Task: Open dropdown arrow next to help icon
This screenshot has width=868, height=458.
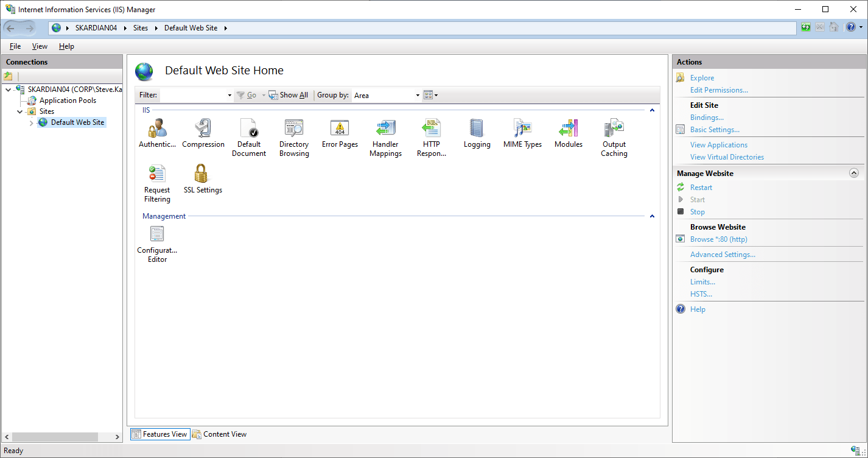Action: pos(860,27)
